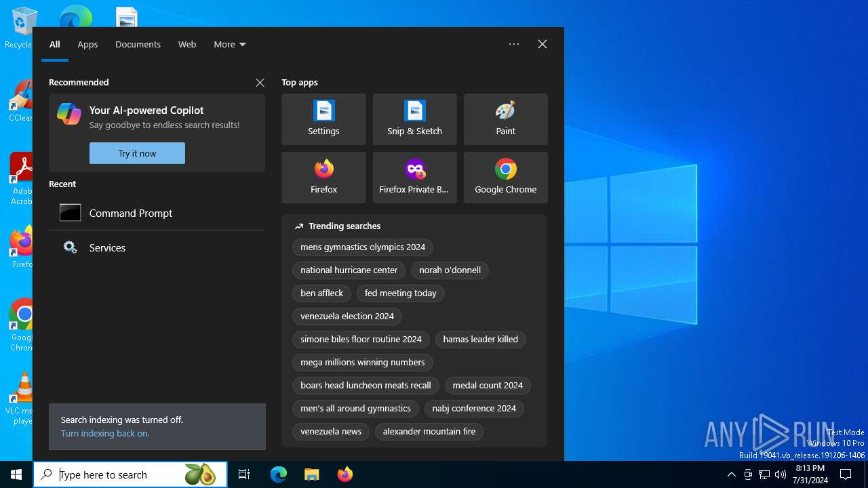
Task: Expand the More filter dropdown
Action: tap(230, 44)
